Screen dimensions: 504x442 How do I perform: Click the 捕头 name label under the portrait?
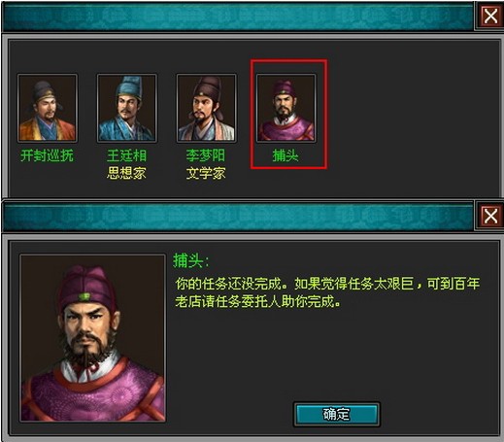(286, 155)
